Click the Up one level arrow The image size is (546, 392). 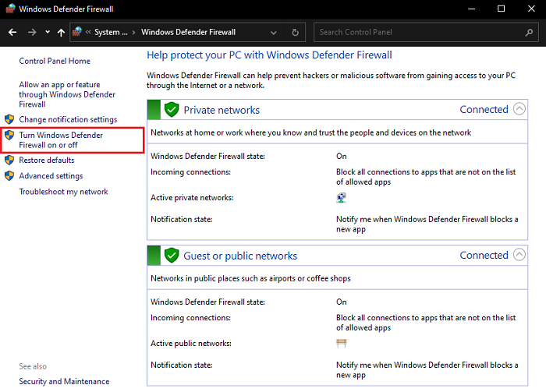tap(61, 33)
